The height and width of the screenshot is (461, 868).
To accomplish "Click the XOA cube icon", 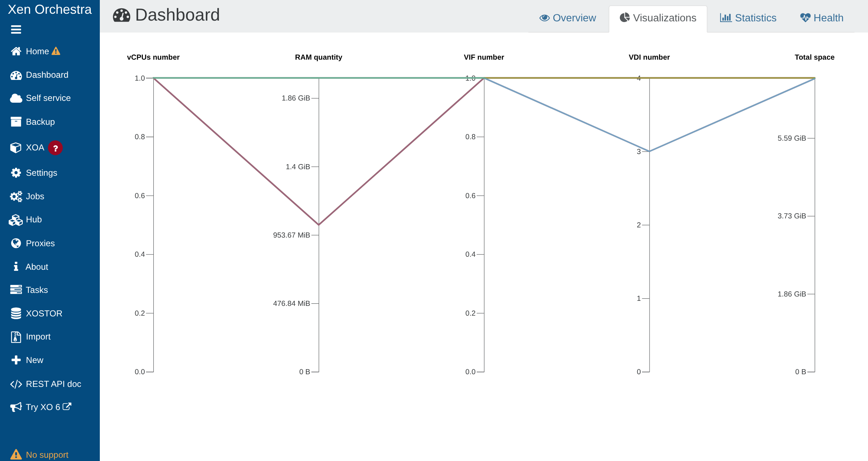I will 16,148.
